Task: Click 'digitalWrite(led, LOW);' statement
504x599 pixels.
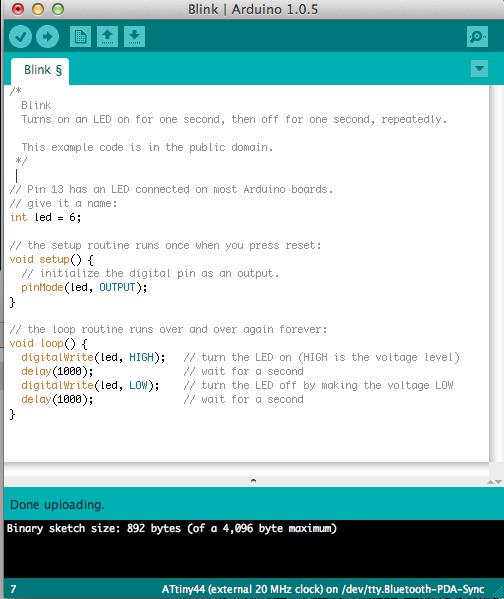Action: (90, 385)
